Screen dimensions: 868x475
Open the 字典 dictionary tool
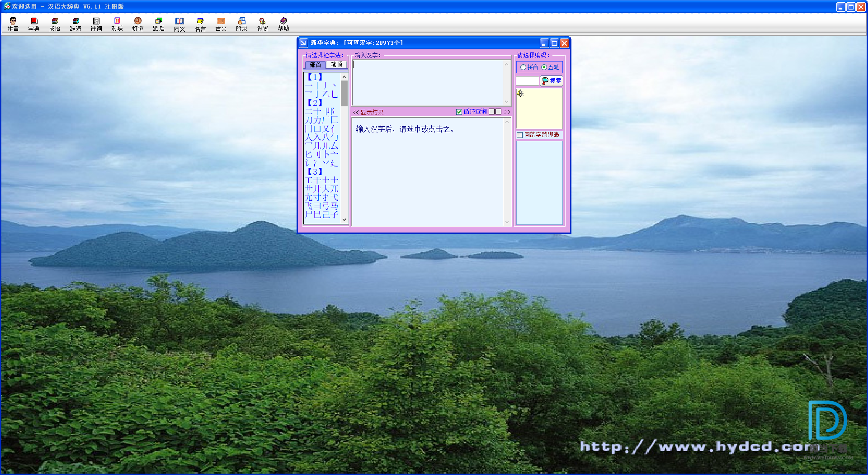pyautogui.click(x=34, y=24)
